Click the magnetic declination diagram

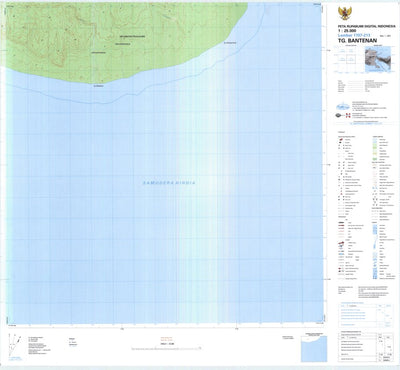click(x=15, y=345)
